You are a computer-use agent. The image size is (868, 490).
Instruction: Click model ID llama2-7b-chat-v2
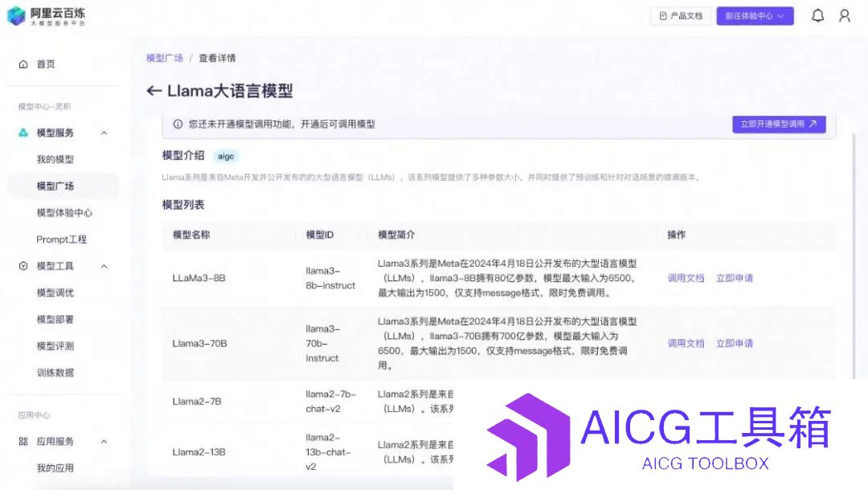(331, 401)
